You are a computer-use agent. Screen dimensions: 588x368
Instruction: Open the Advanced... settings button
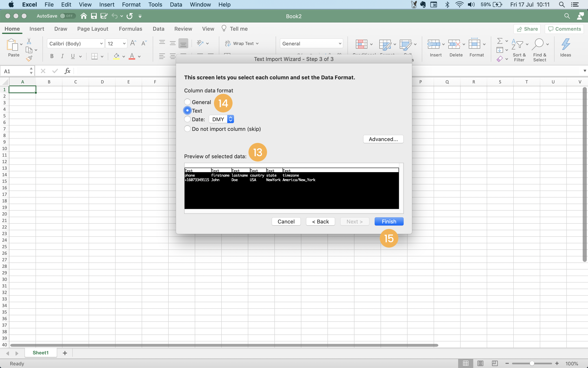click(x=383, y=139)
